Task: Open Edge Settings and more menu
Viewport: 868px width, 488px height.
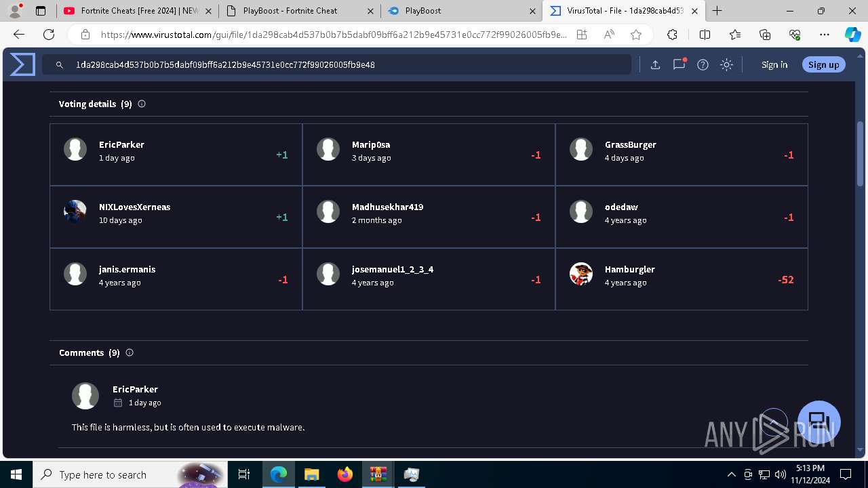Action: click(825, 35)
